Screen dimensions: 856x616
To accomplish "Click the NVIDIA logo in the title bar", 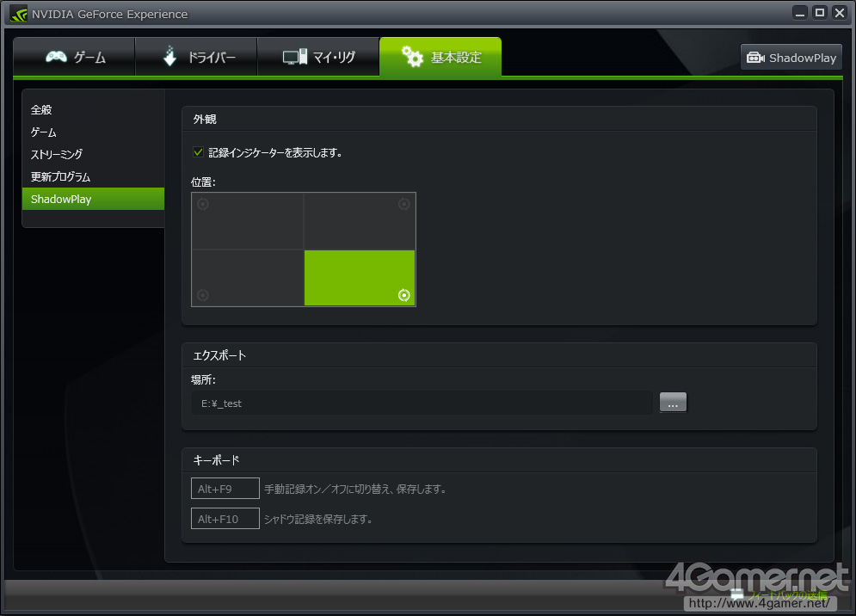I will point(19,14).
